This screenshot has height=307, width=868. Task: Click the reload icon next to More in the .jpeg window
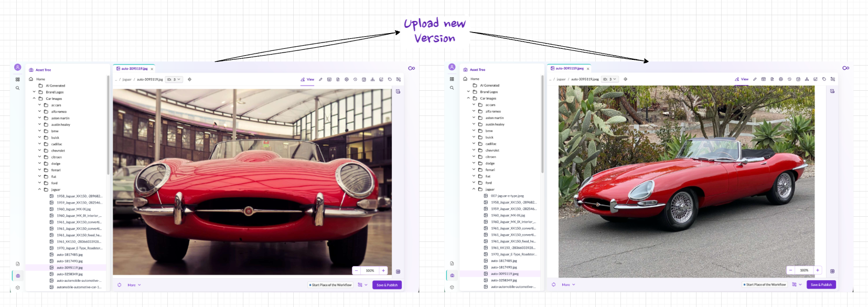[554, 284]
